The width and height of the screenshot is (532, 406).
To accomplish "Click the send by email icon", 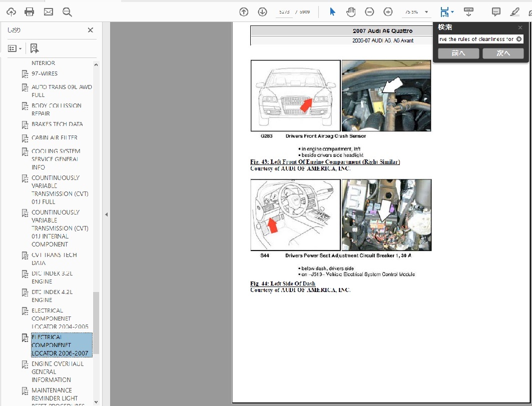I will (x=49, y=12).
